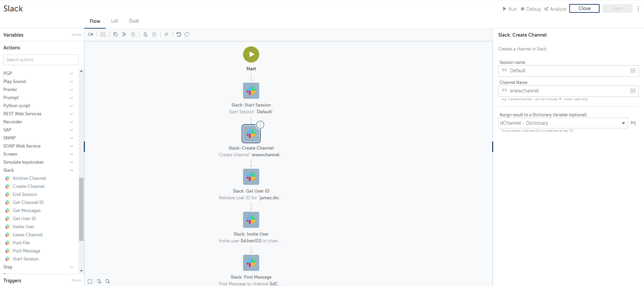Zoom in the flow canvas with plus magnifier
The image size is (644, 286).
pyautogui.click(x=107, y=282)
